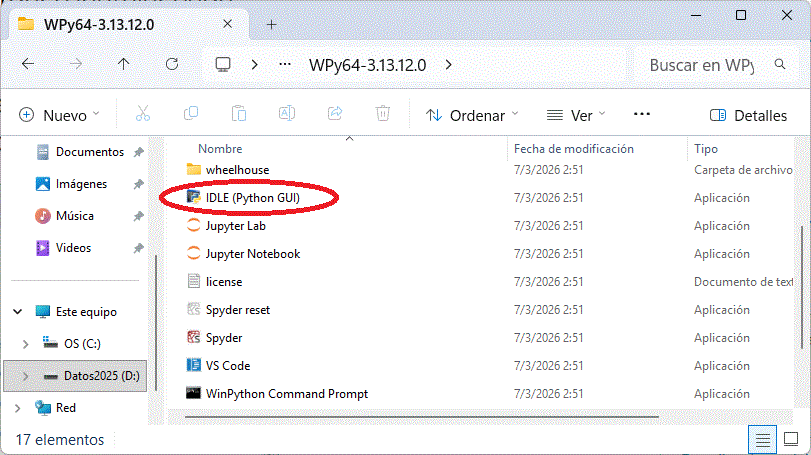The image size is (811, 455).
Task: Open the Nuevo dropdown menu
Action: point(58,115)
